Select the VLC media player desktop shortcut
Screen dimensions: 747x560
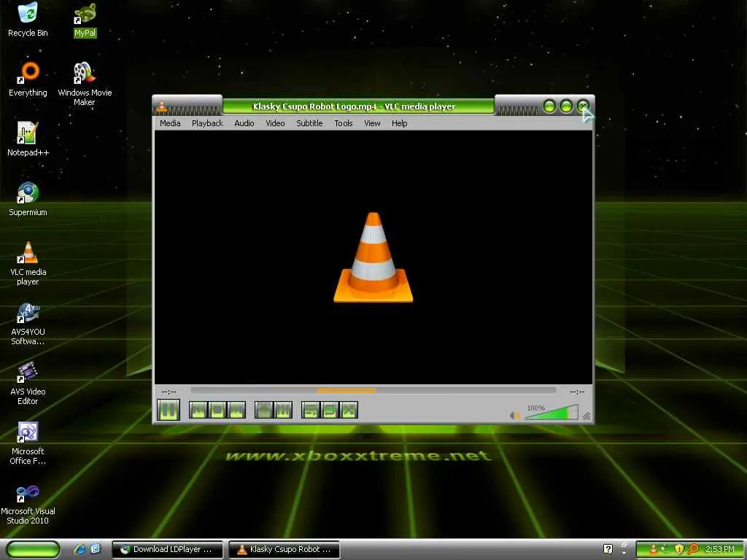point(28,263)
